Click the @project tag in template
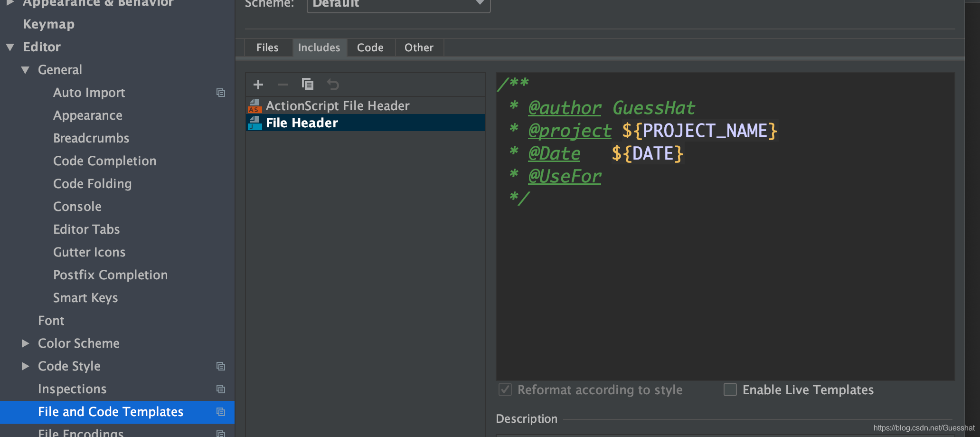The image size is (980, 437). [570, 131]
